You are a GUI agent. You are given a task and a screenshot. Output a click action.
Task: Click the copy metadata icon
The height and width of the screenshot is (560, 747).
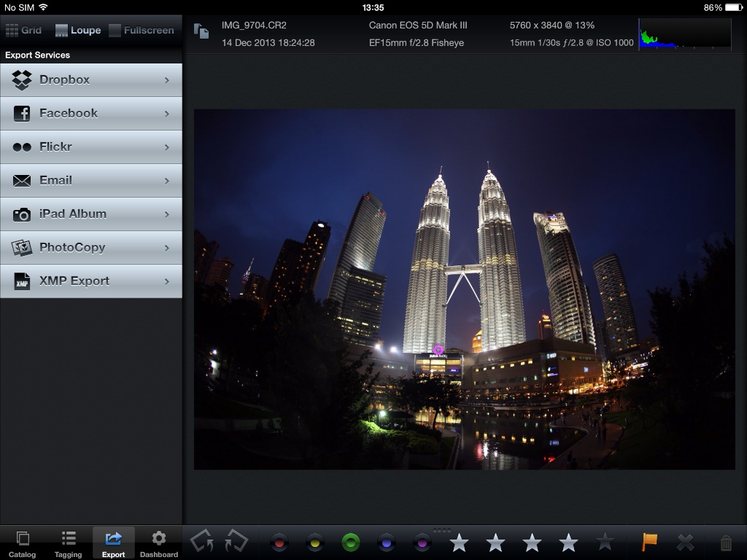(x=201, y=31)
